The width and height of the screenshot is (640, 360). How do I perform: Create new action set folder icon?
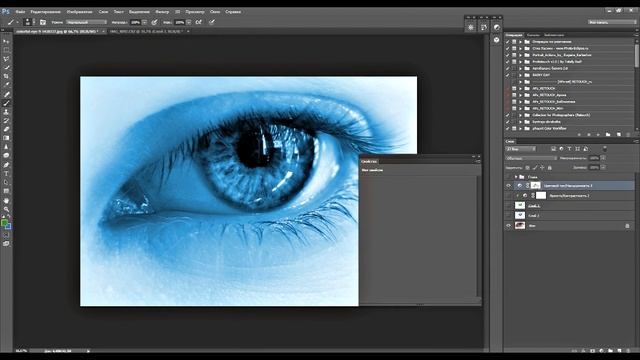[608, 134]
